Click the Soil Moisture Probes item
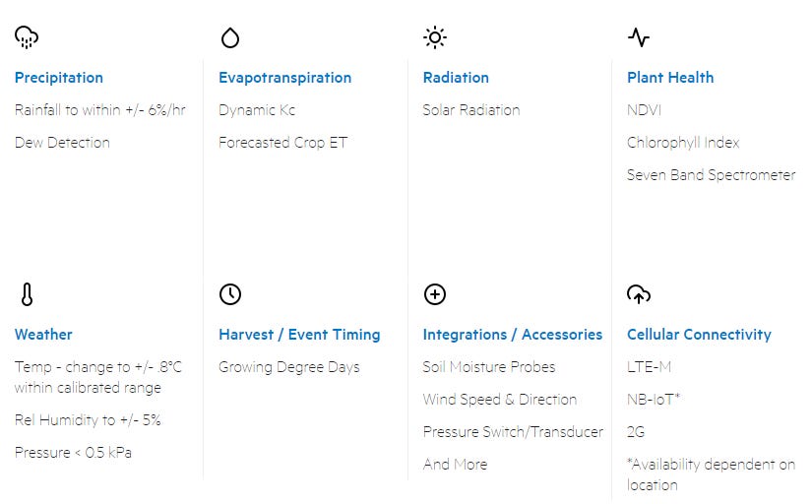The image size is (812, 504). click(489, 367)
